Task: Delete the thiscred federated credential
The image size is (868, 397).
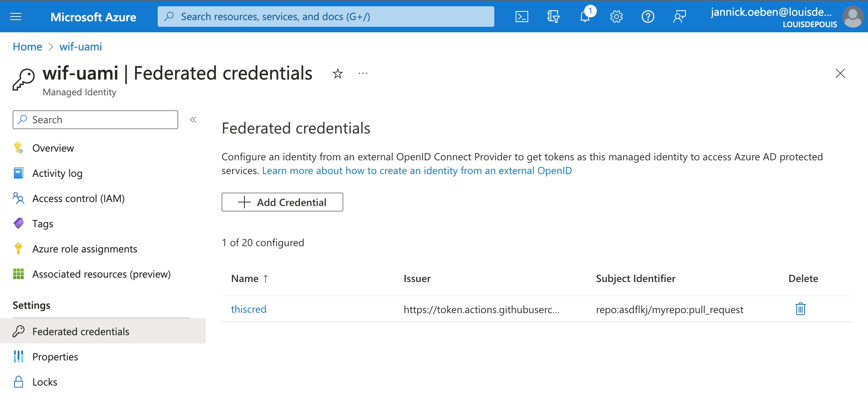Action: [800, 309]
